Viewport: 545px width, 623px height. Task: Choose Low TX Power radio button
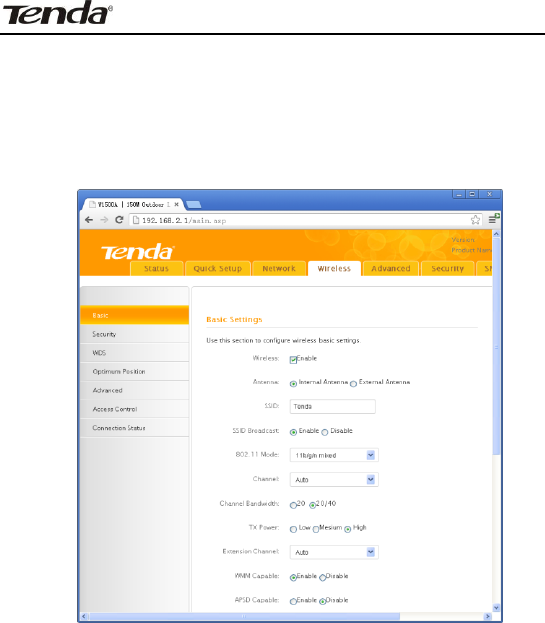[293, 529]
